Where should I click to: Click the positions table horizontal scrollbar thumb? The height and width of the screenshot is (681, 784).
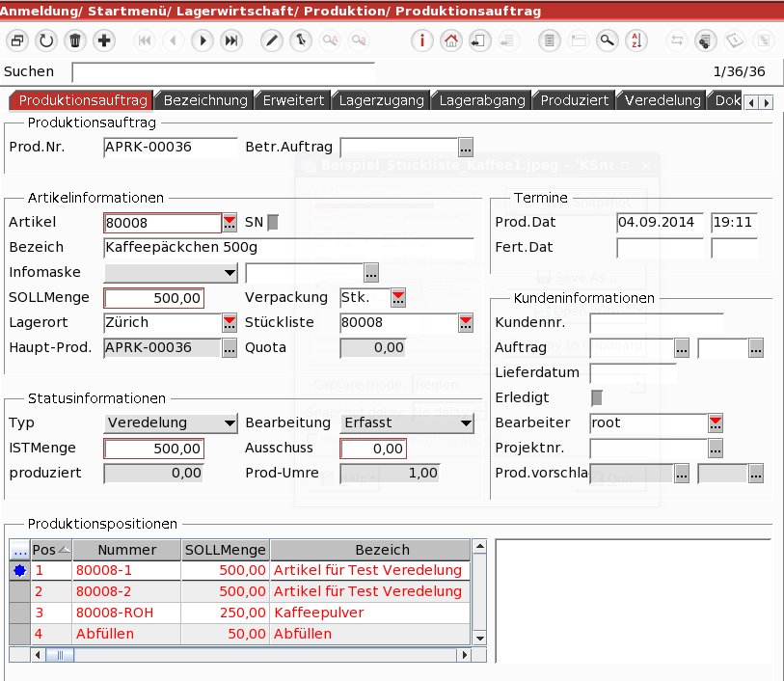tap(60, 655)
